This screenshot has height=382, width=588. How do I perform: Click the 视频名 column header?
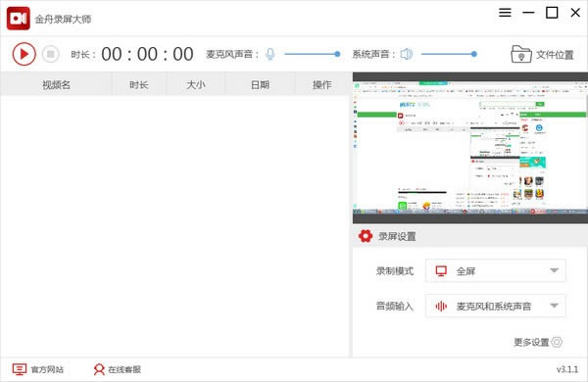point(56,84)
